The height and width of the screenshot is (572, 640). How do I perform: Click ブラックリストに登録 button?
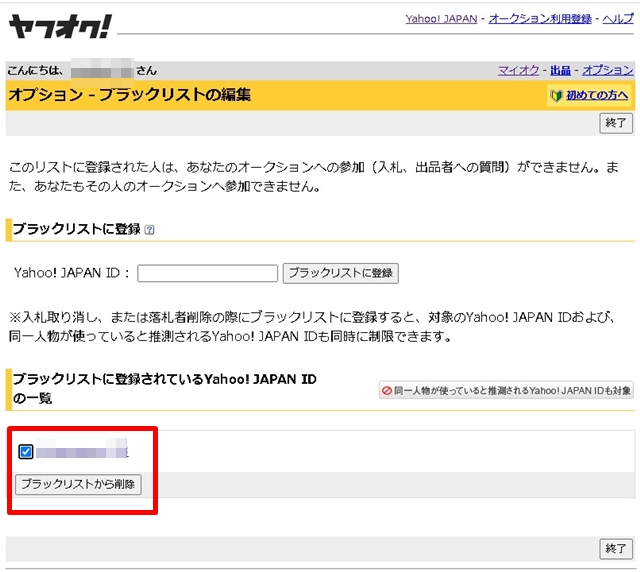(x=341, y=273)
